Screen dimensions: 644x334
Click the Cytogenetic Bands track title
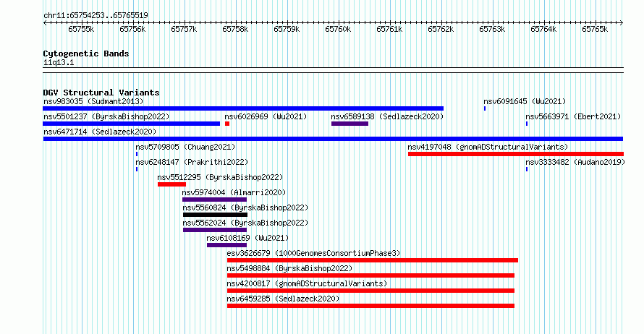click(86, 53)
